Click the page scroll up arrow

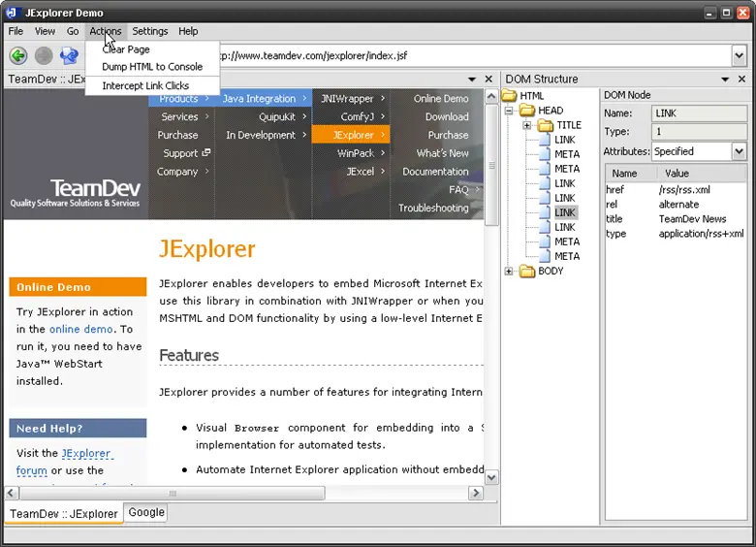point(491,96)
